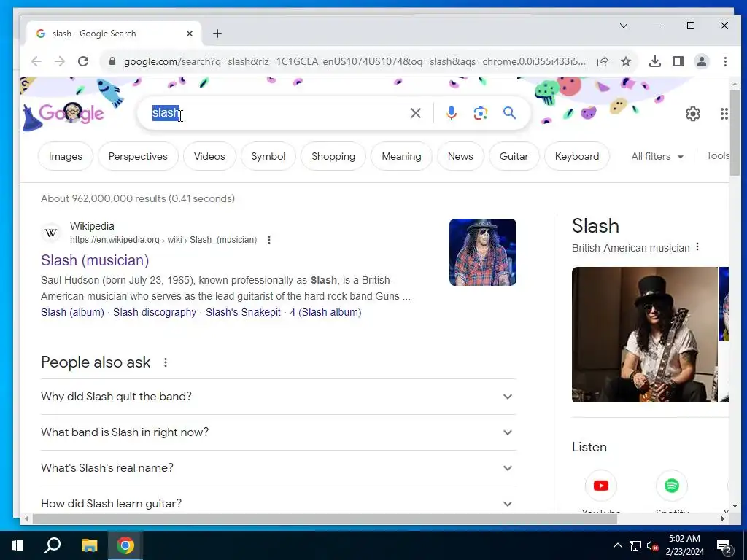
Task: Filter results by Shopping
Action: point(333,156)
